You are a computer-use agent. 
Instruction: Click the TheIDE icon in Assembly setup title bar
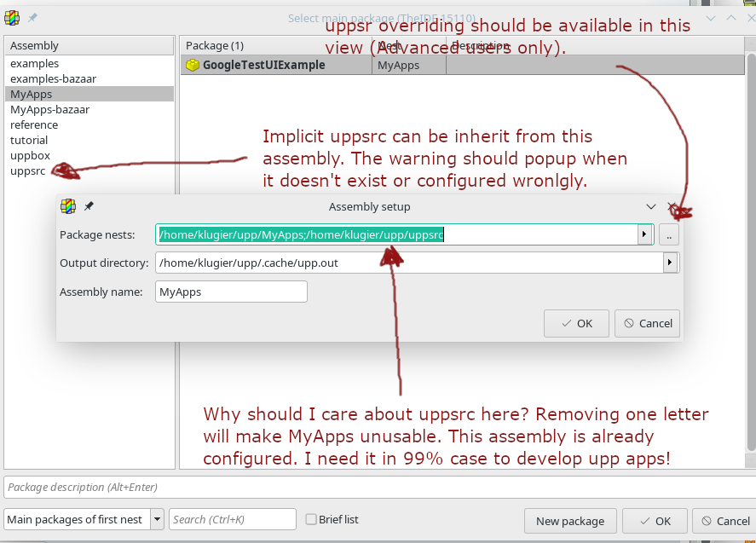(x=68, y=206)
